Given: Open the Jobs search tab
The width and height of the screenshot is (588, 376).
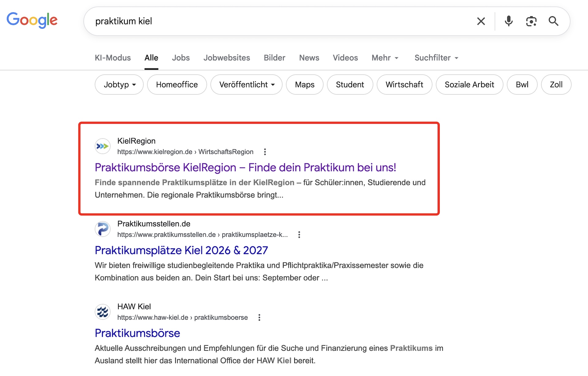Looking at the screenshot, I should click(x=181, y=58).
